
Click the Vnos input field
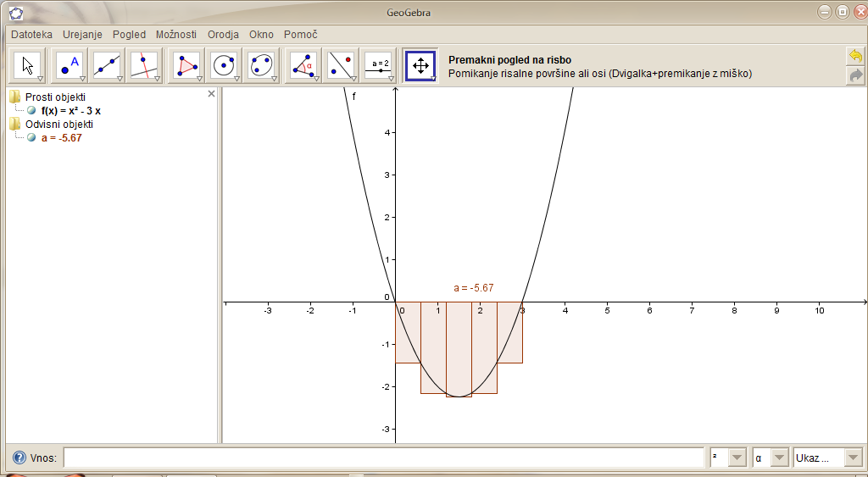coord(383,458)
